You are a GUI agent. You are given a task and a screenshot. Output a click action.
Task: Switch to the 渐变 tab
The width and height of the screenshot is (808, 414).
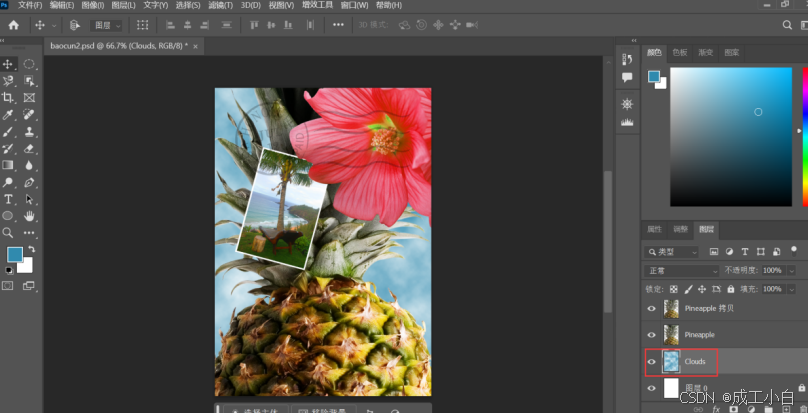(705, 53)
